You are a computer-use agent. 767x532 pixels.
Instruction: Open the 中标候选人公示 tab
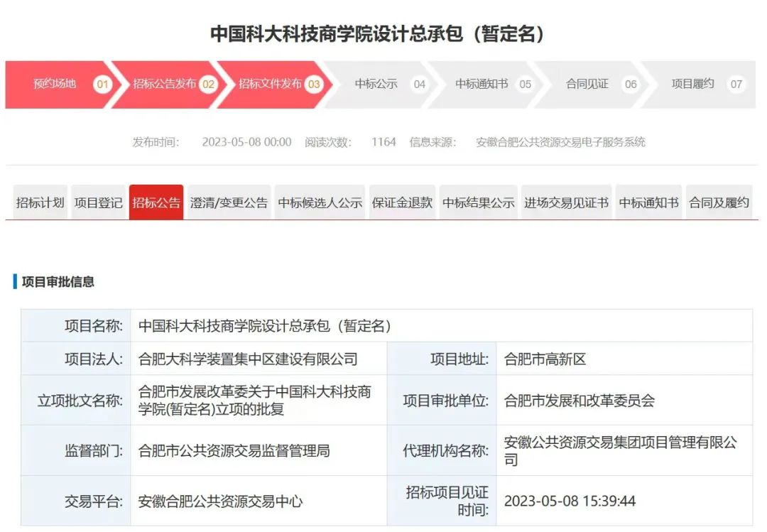tap(320, 202)
